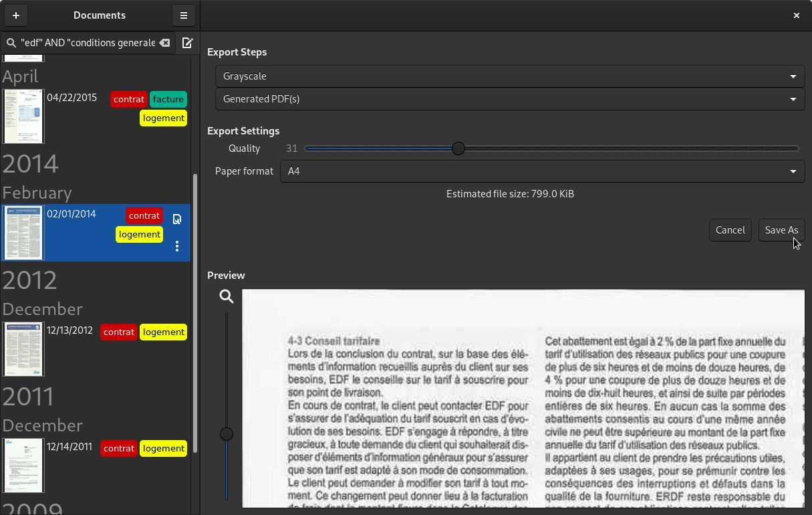Image resolution: width=812 pixels, height=515 pixels.
Task: Click the preview zoom vertical slider handle
Action: (x=227, y=434)
